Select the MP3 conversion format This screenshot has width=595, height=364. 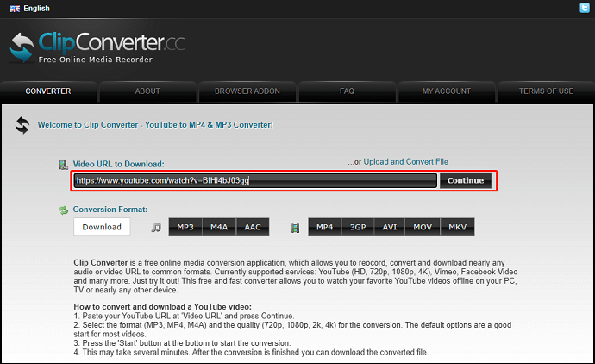click(185, 227)
